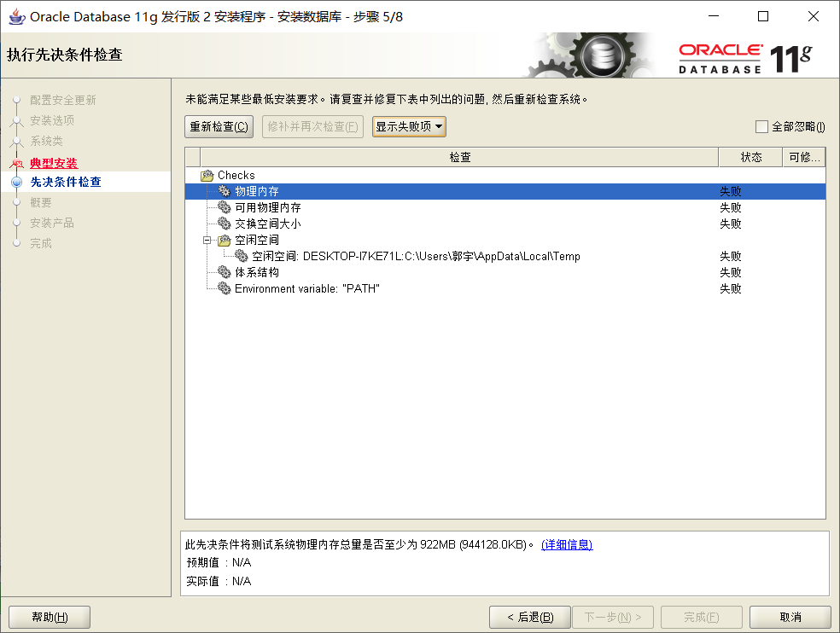Select the 配置安全更新 step in sidebar
The width and height of the screenshot is (840, 633).
62,100
